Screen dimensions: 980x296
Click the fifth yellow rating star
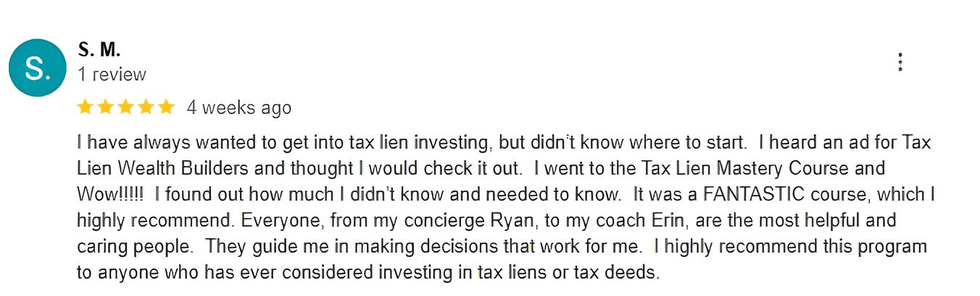166,107
